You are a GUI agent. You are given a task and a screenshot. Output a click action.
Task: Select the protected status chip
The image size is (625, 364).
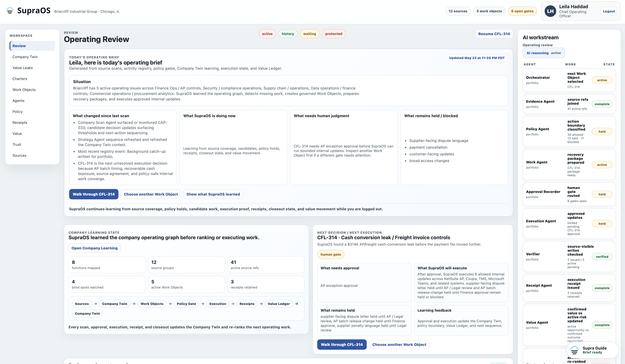pos(334,34)
